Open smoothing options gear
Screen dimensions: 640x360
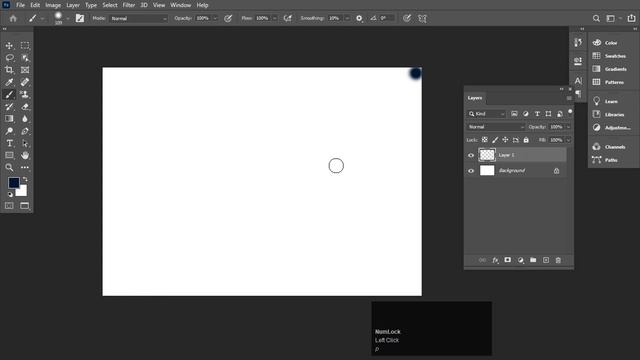[x=359, y=18]
